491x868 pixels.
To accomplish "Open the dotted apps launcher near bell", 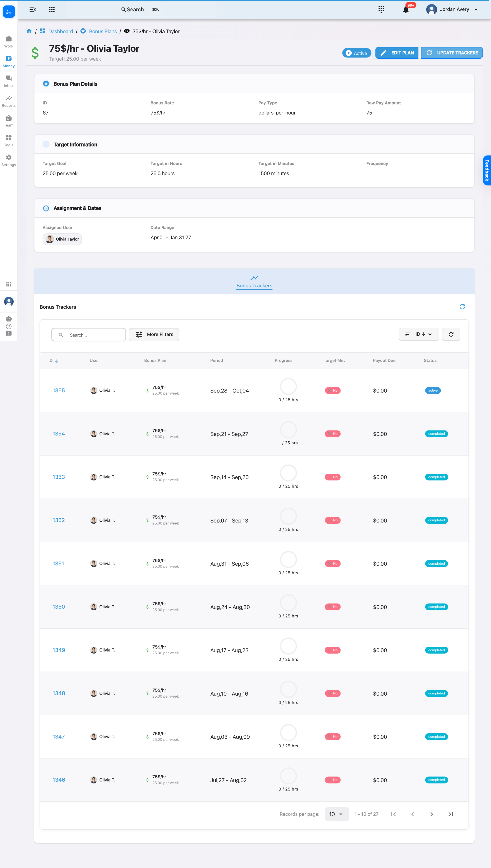I will coord(381,10).
